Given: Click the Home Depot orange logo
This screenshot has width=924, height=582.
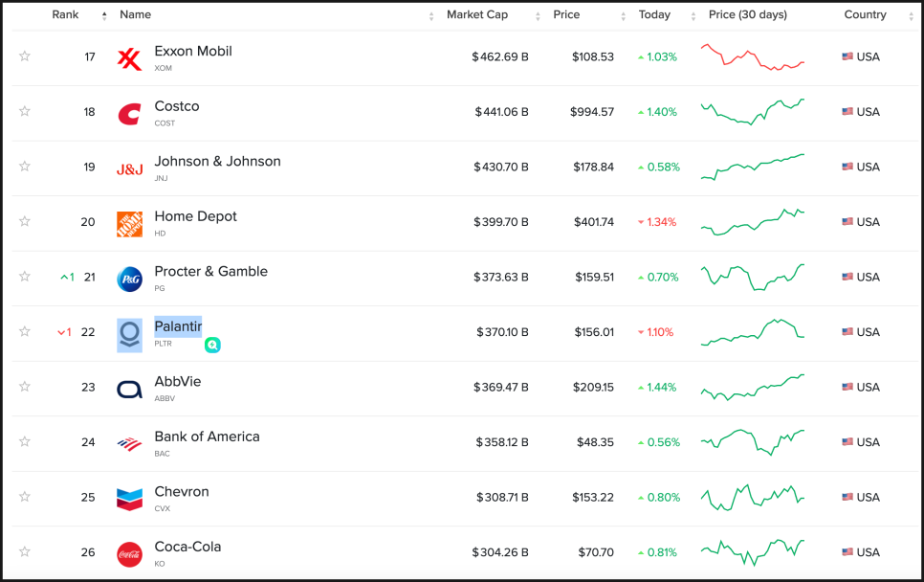Looking at the screenshot, I should coord(130,224).
